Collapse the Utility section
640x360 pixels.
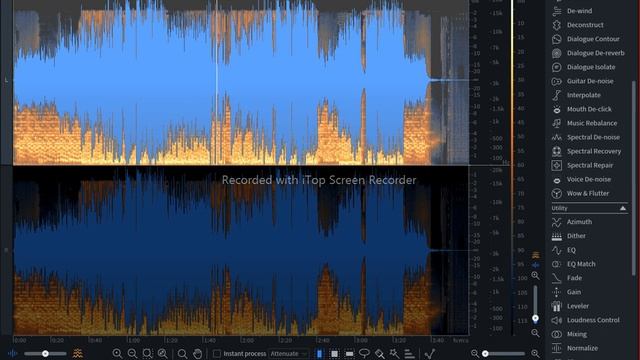[x=623, y=208]
